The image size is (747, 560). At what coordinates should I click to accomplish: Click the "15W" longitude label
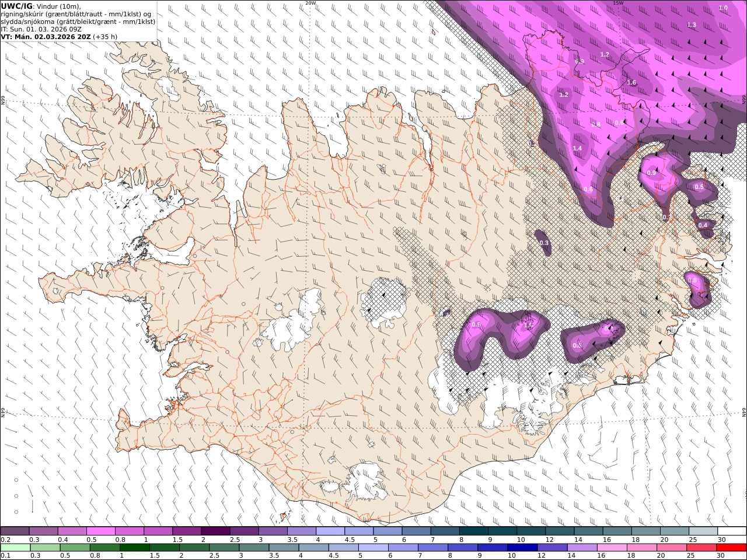pos(618,3)
